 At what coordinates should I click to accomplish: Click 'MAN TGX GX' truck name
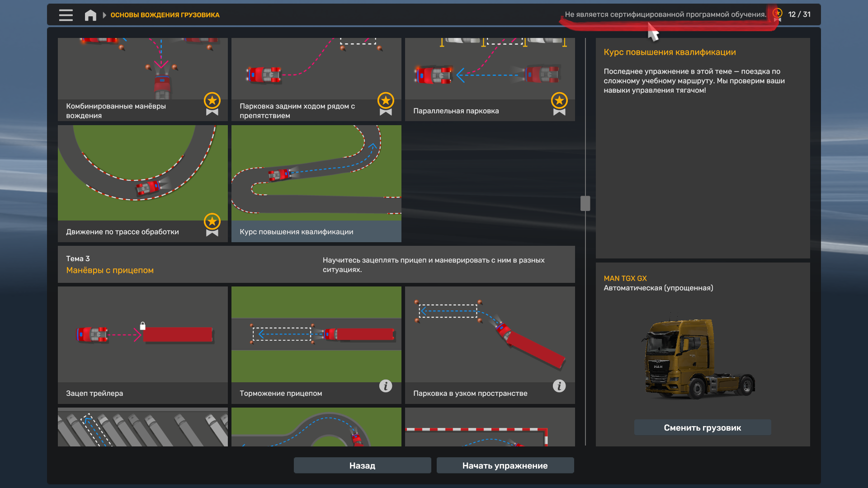[x=625, y=278]
